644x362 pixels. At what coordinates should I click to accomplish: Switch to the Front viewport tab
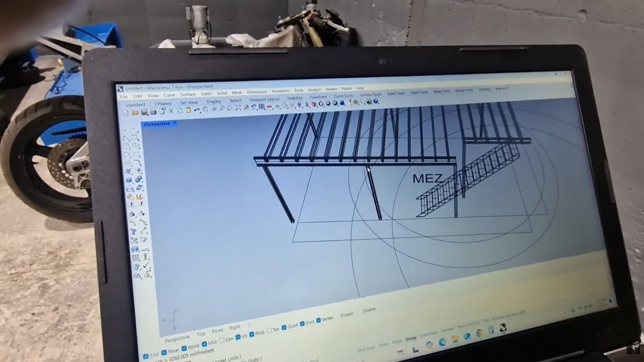[x=217, y=331]
